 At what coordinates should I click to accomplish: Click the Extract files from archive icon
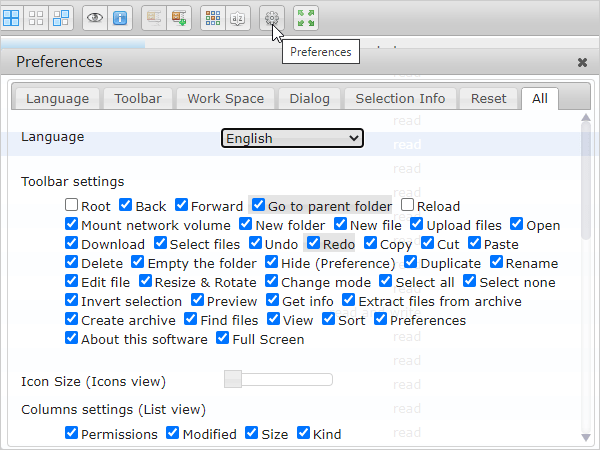pos(153,18)
